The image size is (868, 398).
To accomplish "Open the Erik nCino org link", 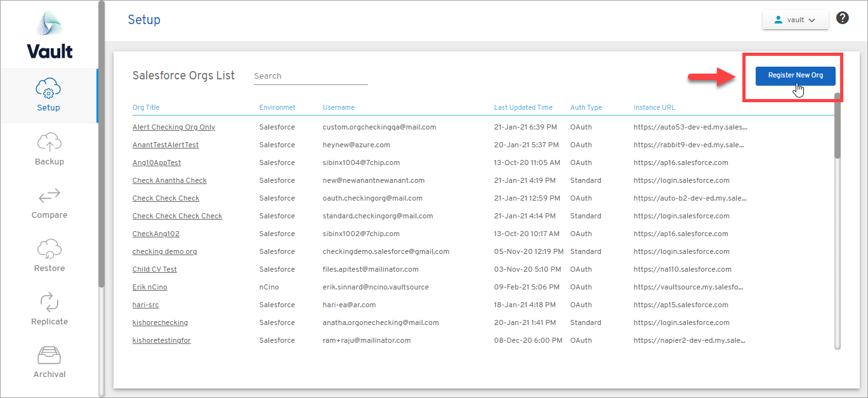I will pos(150,287).
